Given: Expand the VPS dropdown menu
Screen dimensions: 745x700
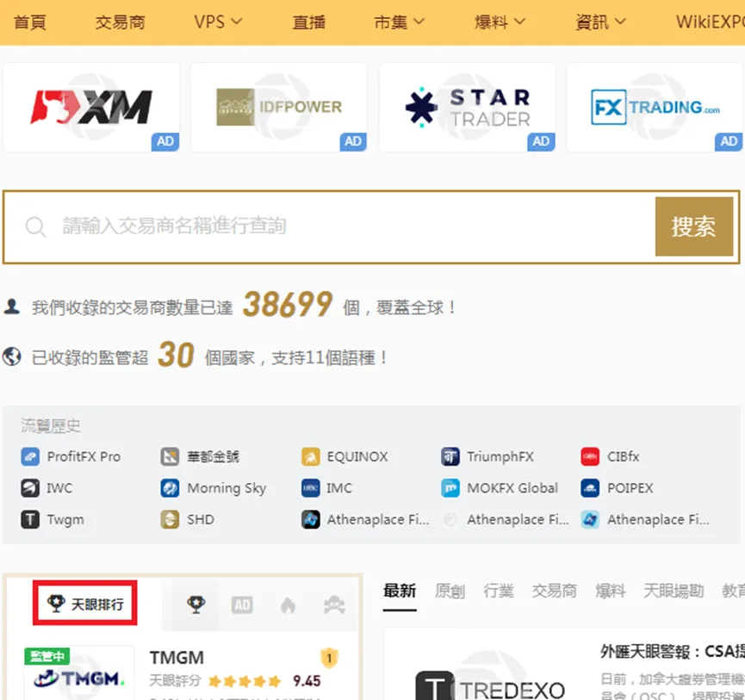Looking at the screenshot, I should tap(218, 22).
